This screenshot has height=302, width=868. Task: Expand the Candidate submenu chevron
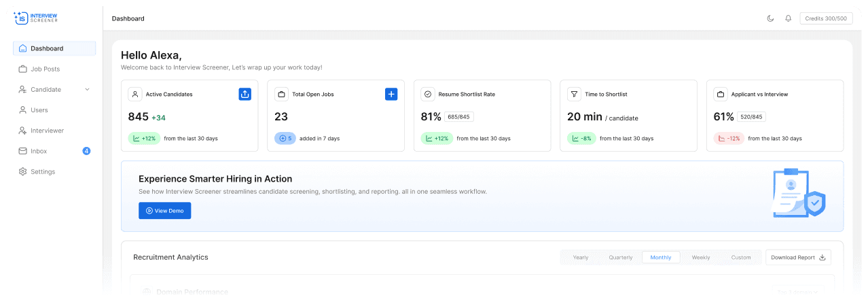[x=87, y=89]
